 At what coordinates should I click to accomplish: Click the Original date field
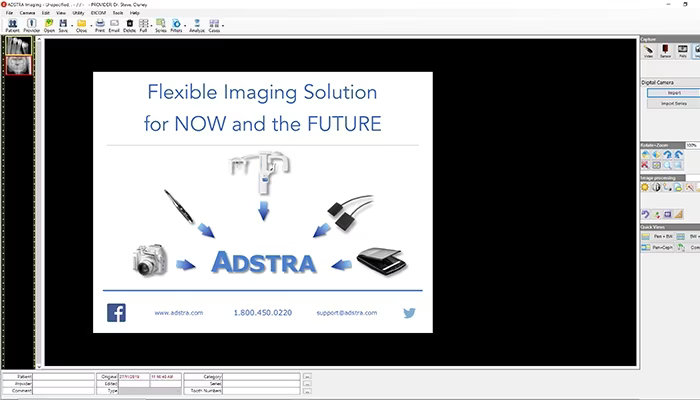pyautogui.click(x=134, y=377)
